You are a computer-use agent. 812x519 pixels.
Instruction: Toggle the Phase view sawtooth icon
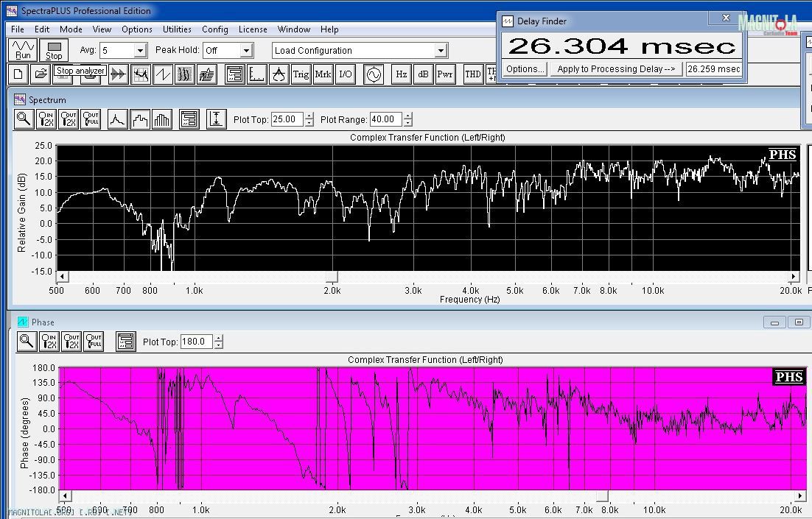point(163,74)
